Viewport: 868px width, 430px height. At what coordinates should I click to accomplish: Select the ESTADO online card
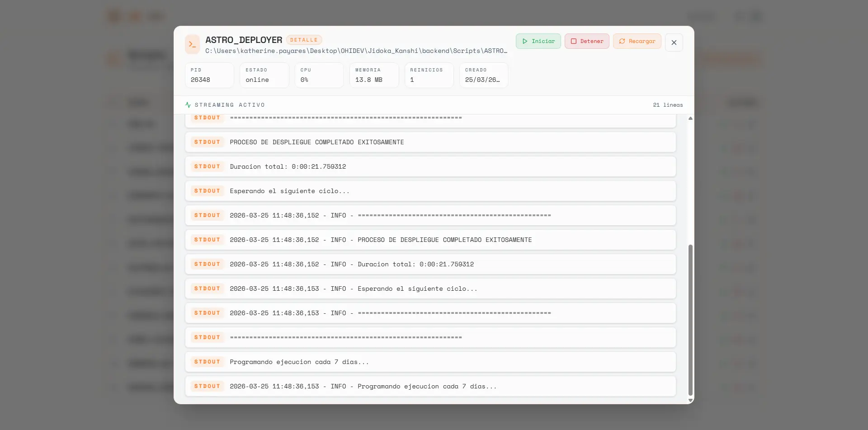(264, 75)
